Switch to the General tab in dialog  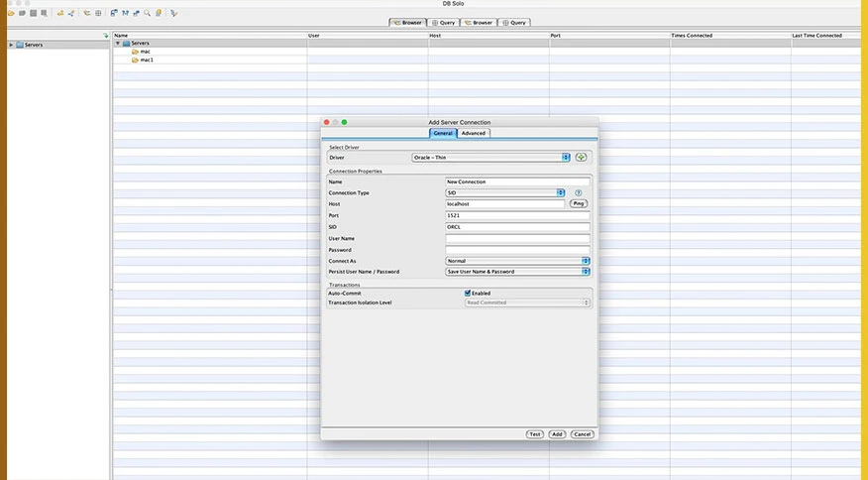pos(443,133)
